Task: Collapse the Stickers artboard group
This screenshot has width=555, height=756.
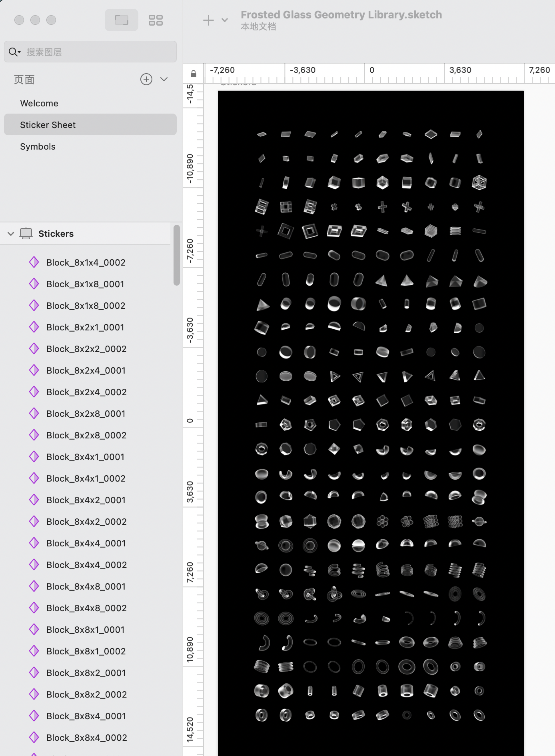Action: click(x=10, y=233)
